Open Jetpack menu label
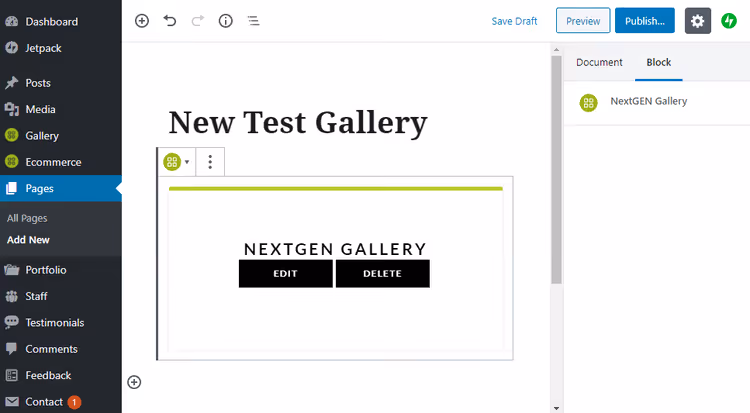The width and height of the screenshot is (750, 413). tap(43, 48)
